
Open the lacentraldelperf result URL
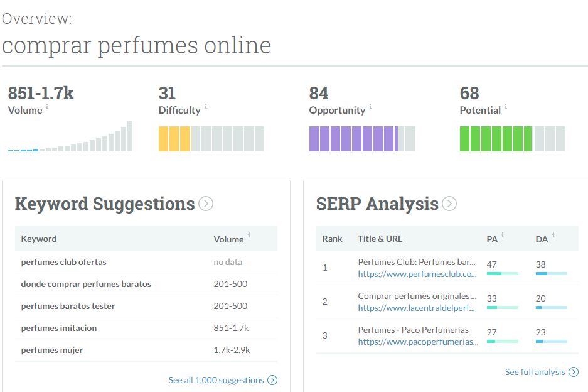[417, 308]
